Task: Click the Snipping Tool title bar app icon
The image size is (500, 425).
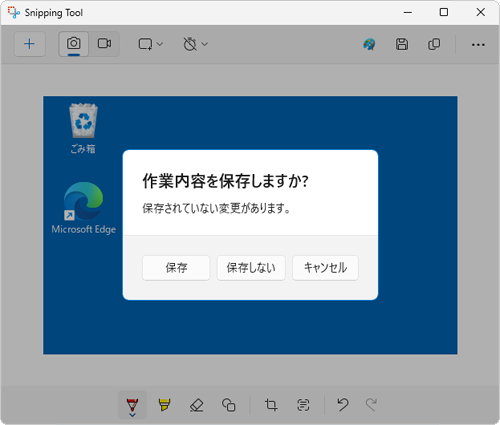Action: [14, 13]
